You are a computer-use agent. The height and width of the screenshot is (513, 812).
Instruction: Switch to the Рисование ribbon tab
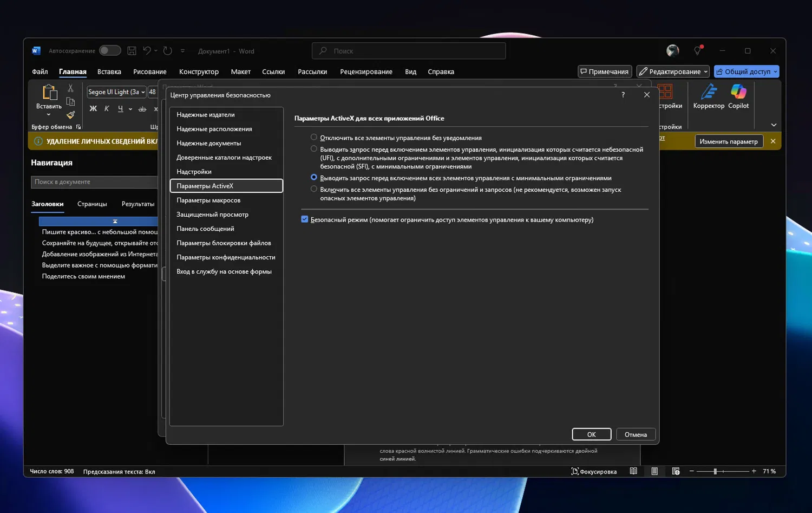[x=150, y=72]
